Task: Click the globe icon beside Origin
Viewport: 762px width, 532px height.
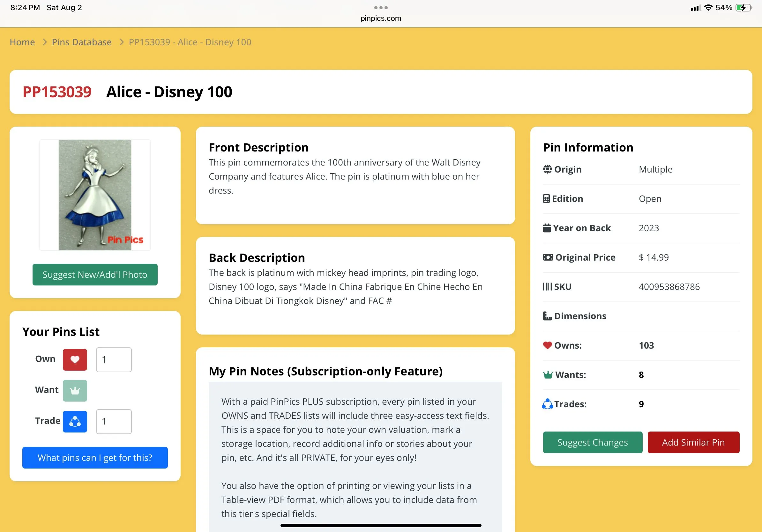Action: point(547,169)
